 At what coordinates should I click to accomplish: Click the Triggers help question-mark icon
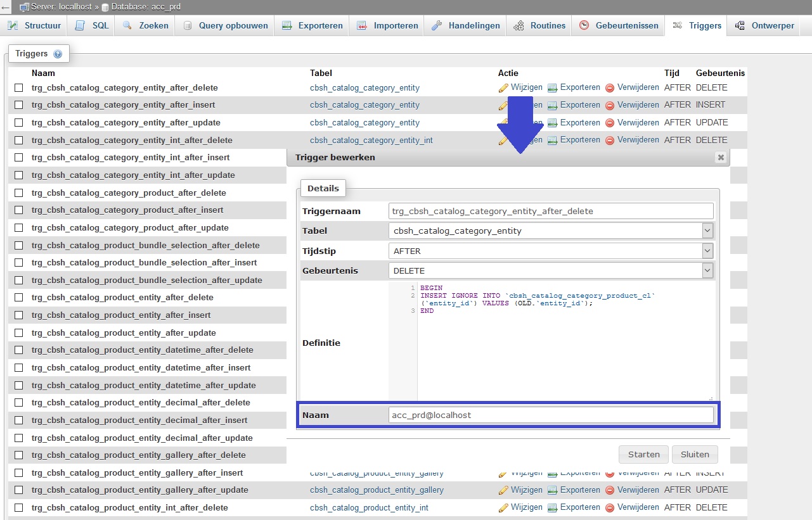[x=58, y=54]
